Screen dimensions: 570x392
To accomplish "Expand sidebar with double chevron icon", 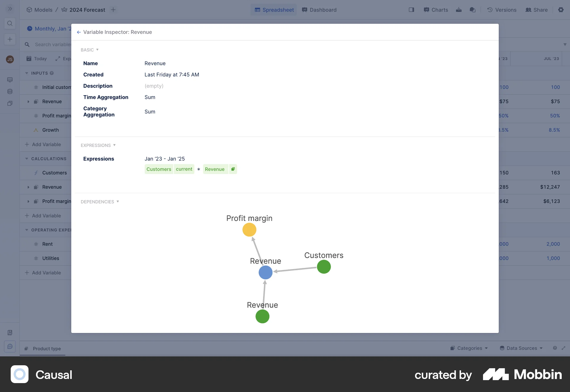I will point(10,9).
